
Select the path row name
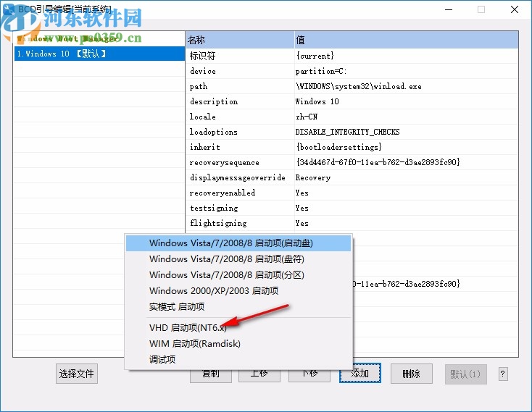[199, 86]
